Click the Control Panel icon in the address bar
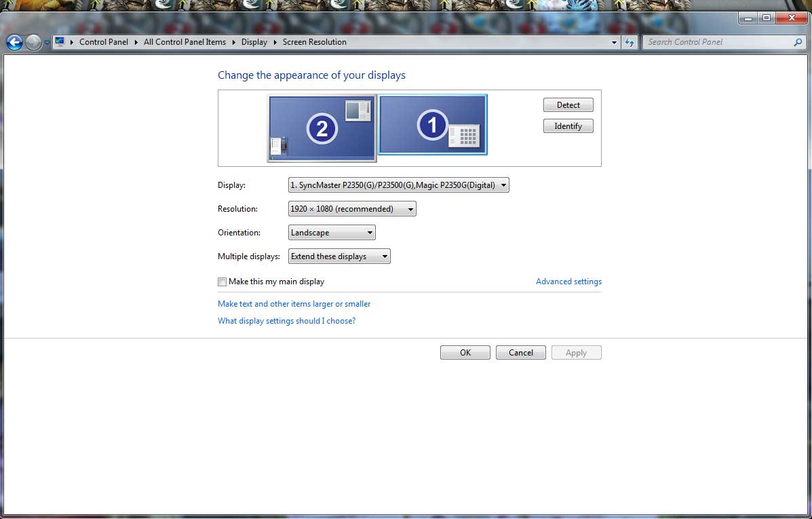Image resolution: width=812 pixels, height=519 pixels. pyautogui.click(x=60, y=41)
